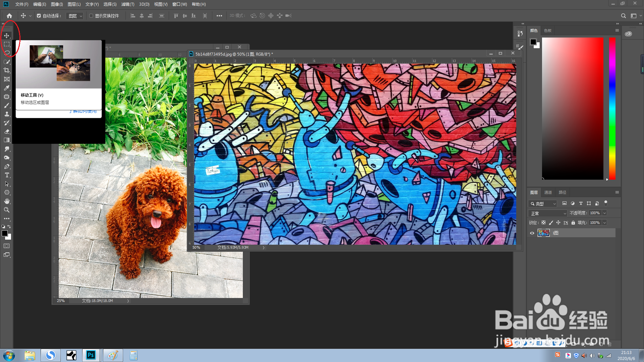
Task: Open the 图像(I) menu
Action: click(x=57, y=4)
